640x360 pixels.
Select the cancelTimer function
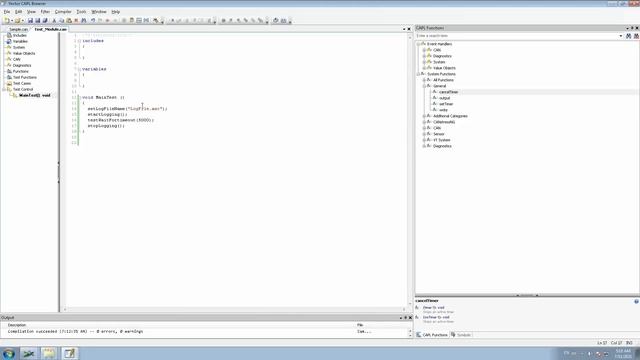(x=448, y=92)
